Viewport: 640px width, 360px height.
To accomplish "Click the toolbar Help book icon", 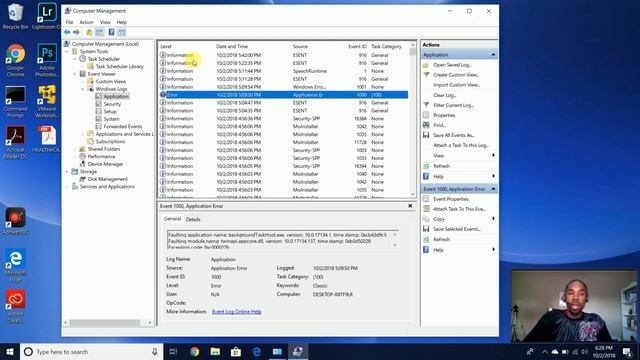I will (x=111, y=32).
